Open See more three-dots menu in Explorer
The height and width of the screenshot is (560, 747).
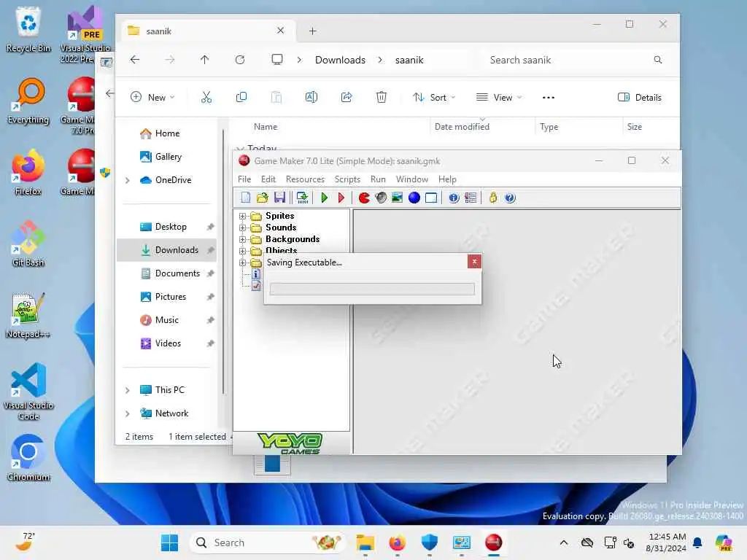pos(549,97)
